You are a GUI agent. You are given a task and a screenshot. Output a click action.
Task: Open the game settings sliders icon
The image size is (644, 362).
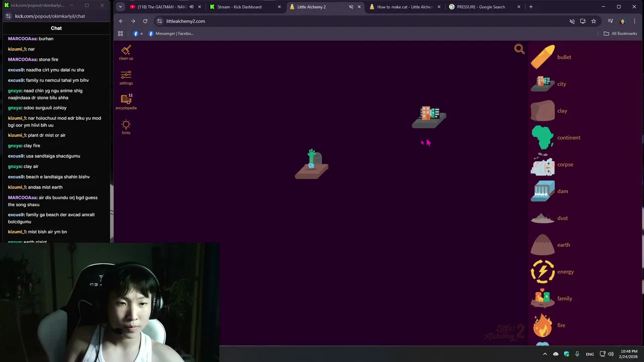[x=126, y=74]
